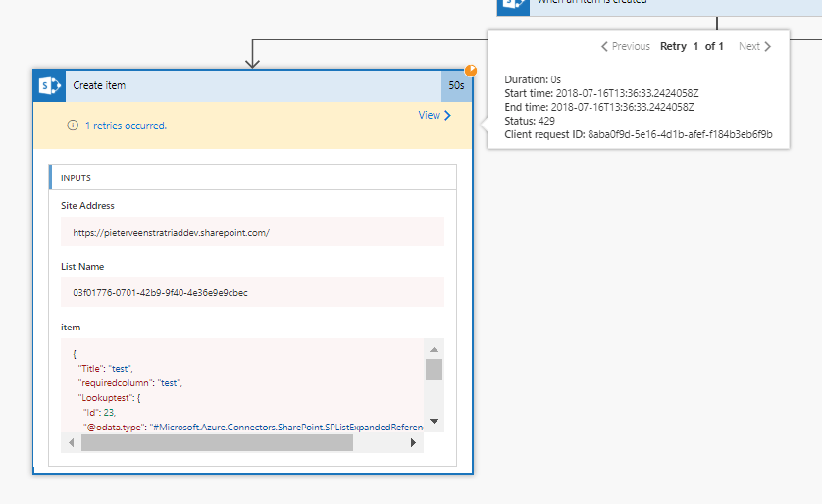This screenshot has width=822, height=504.
Task: Click the '1 retries occurred.' message
Action: click(x=126, y=126)
